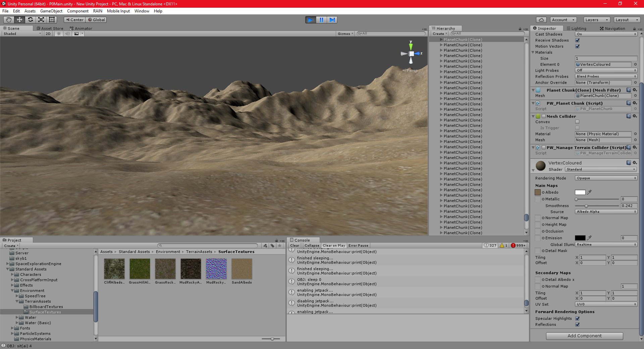Select the Rotate tool

tap(31, 20)
